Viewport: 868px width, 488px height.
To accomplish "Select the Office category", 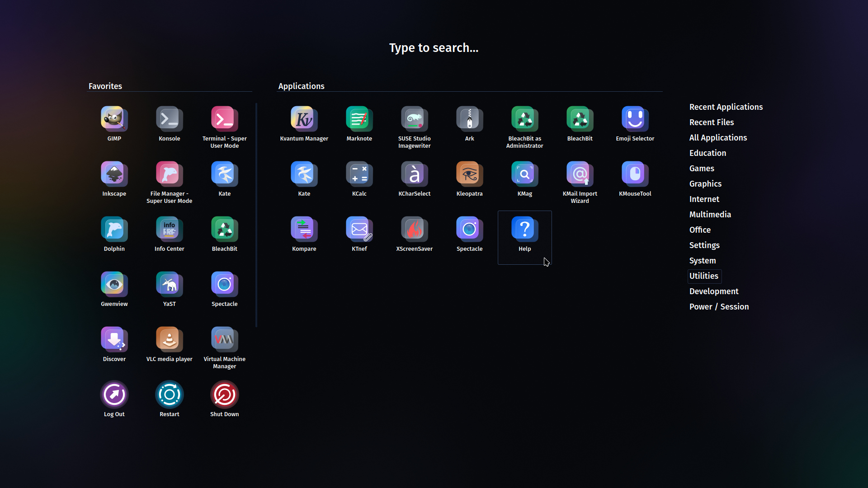I will [x=700, y=230].
